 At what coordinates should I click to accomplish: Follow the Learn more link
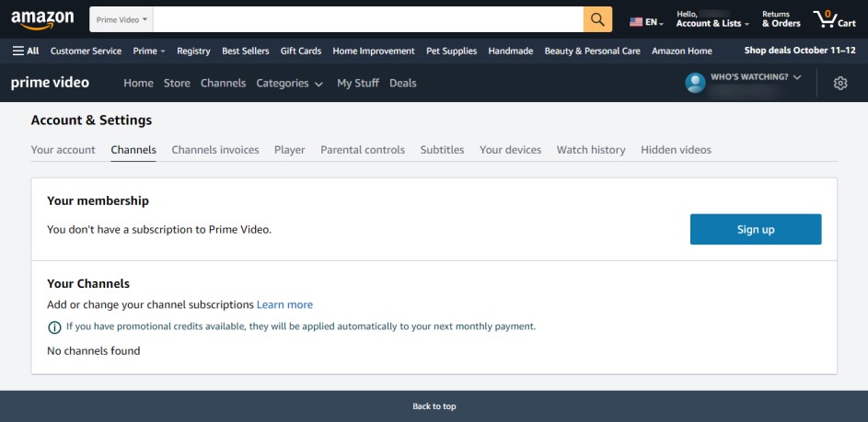(x=284, y=304)
